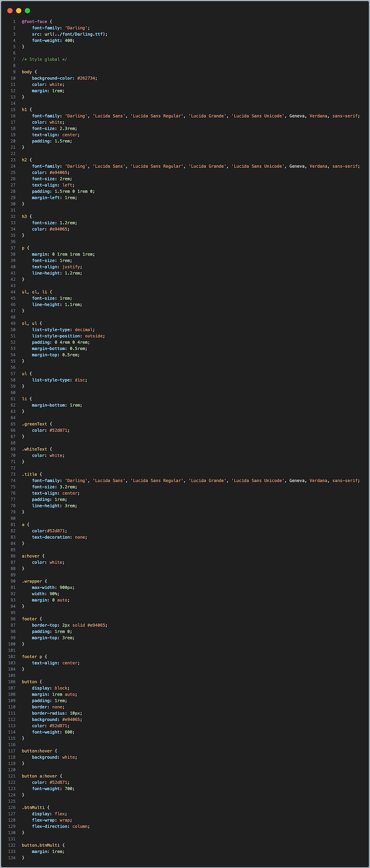Viewport: 370px width, 868px height.
Task: Click the red close window button
Action: coord(10,11)
